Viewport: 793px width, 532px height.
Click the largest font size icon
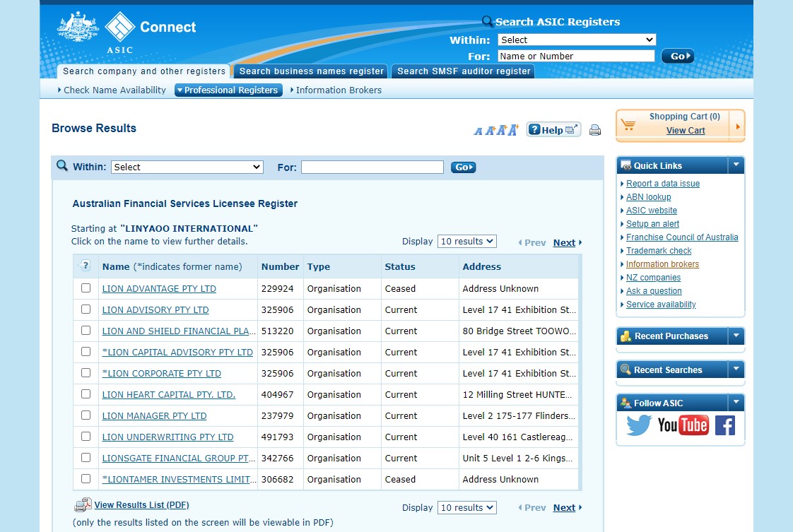[512, 129]
